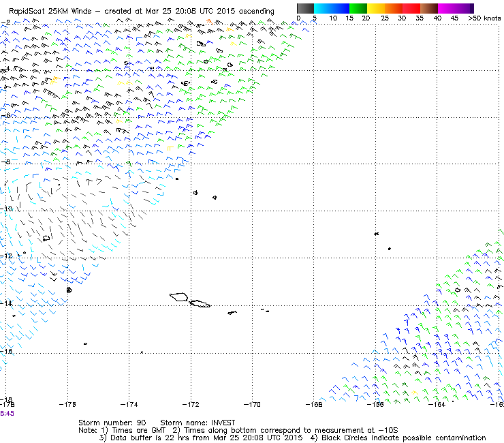The image size is (504, 443).
Task: Click the 'Storm number: 90' text
Action: [x=112, y=423]
